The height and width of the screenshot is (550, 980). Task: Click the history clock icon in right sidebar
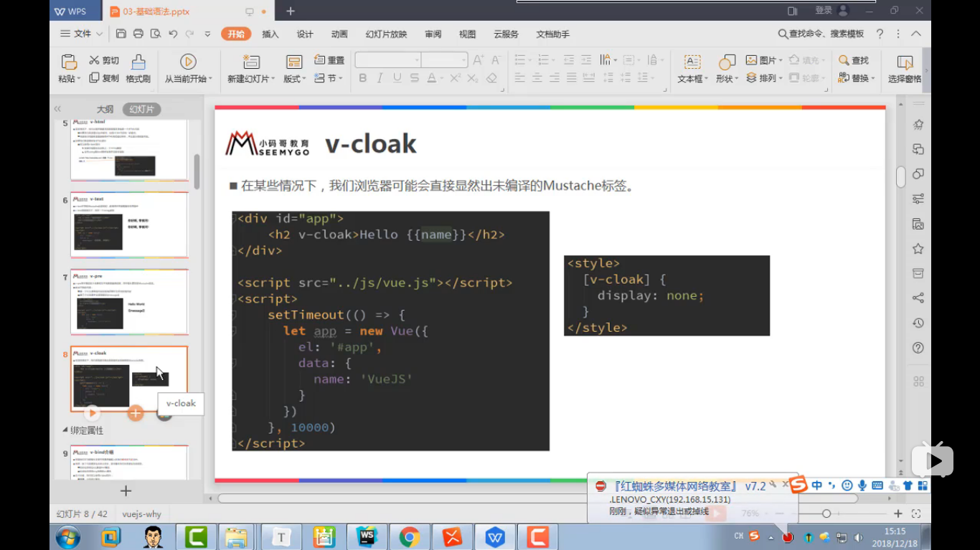tap(918, 323)
